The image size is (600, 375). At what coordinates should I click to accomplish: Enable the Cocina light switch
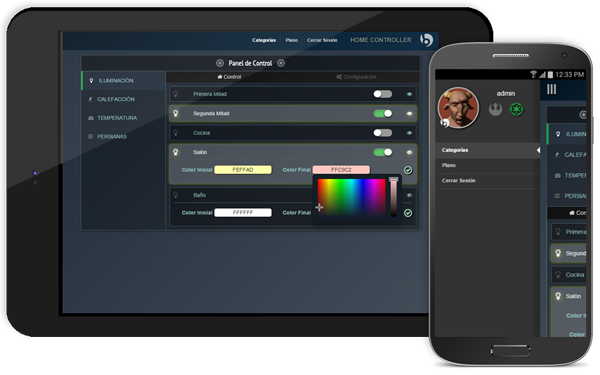click(x=383, y=133)
